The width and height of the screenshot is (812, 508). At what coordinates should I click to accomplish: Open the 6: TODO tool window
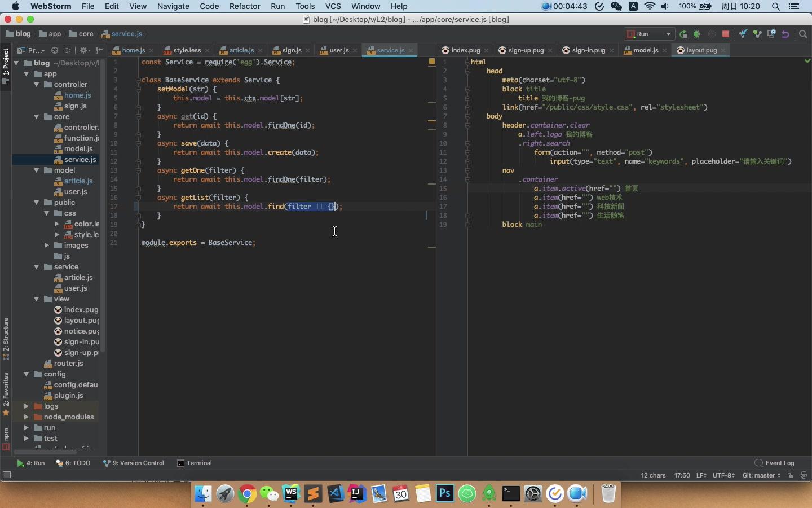coord(73,463)
